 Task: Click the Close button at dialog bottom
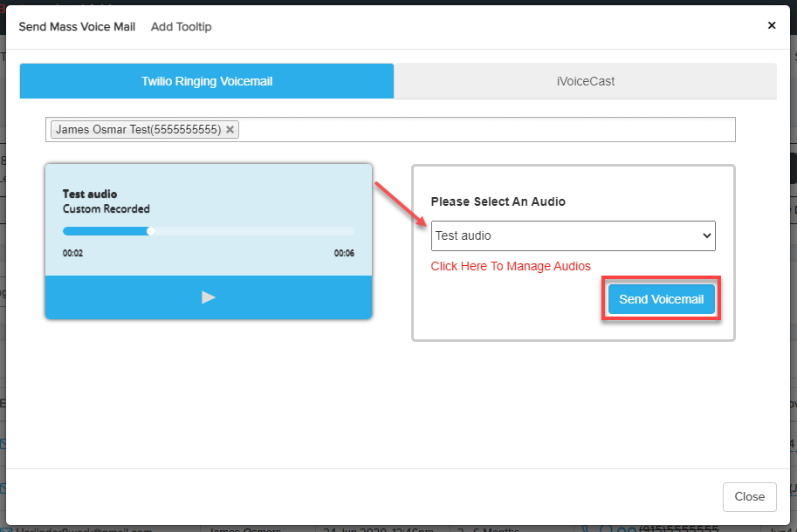pos(749,496)
